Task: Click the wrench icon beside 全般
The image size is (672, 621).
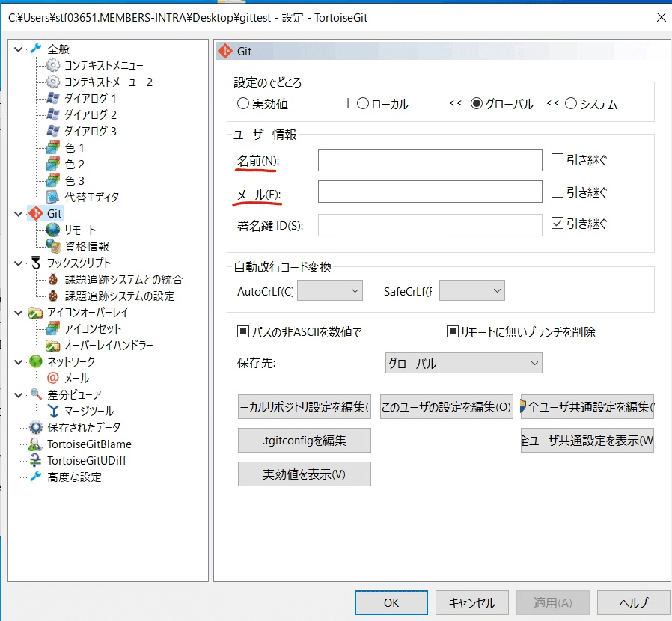Action: coord(36,49)
